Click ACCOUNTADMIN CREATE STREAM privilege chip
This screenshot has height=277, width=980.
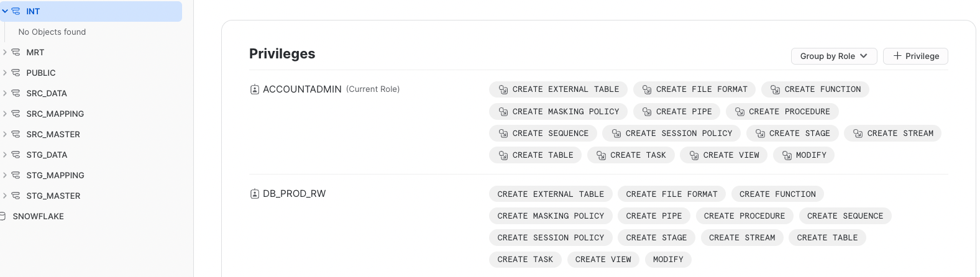click(x=892, y=134)
